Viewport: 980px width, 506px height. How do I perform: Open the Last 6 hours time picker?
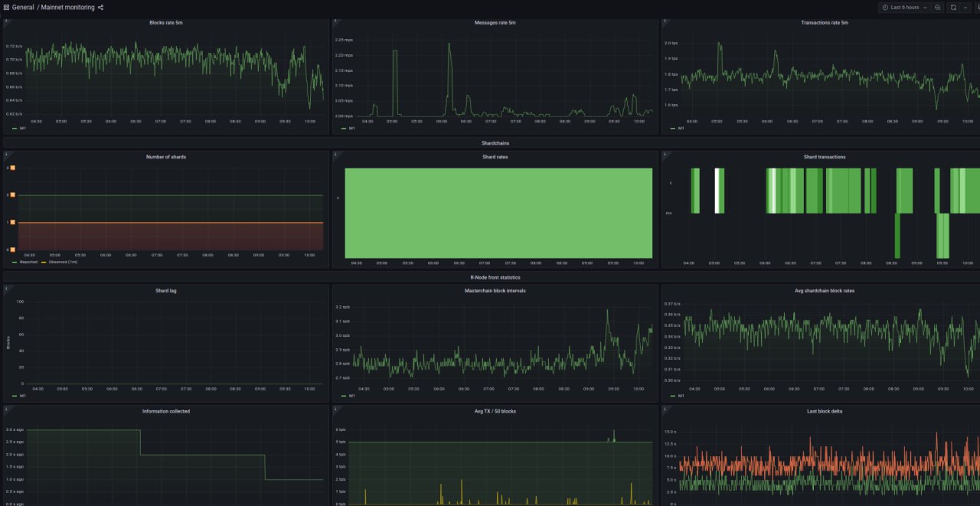904,8
